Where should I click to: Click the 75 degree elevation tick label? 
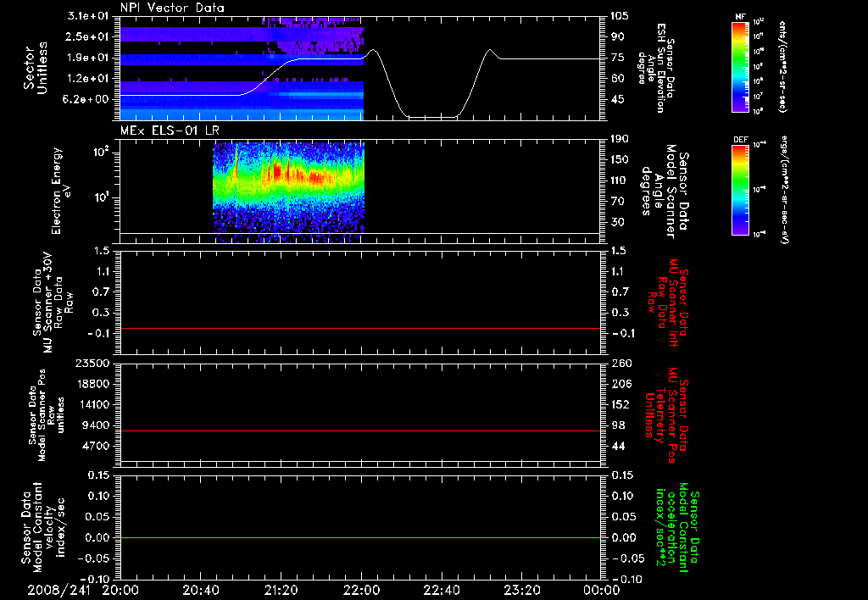pyautogui.click(x=617, y=58)
